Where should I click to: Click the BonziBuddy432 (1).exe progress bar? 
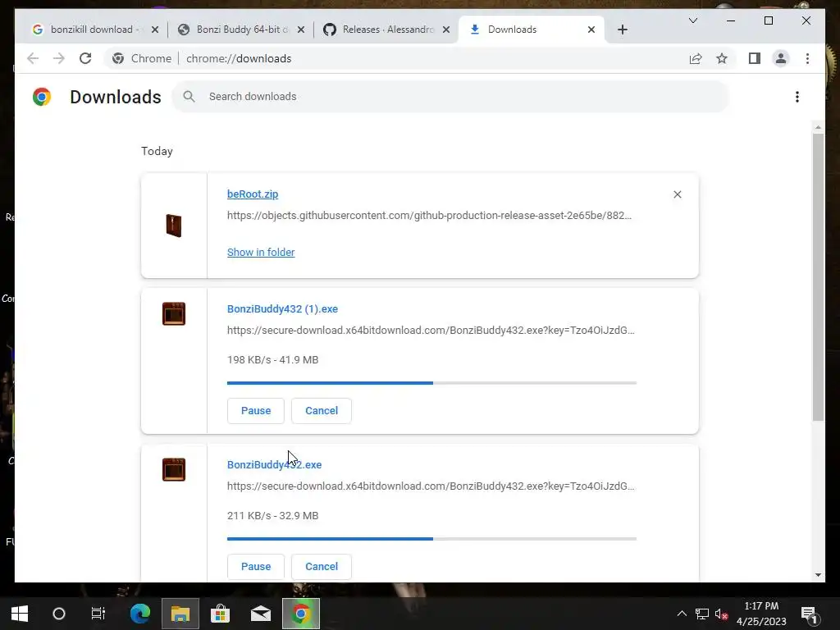click(x=431, y=383)
